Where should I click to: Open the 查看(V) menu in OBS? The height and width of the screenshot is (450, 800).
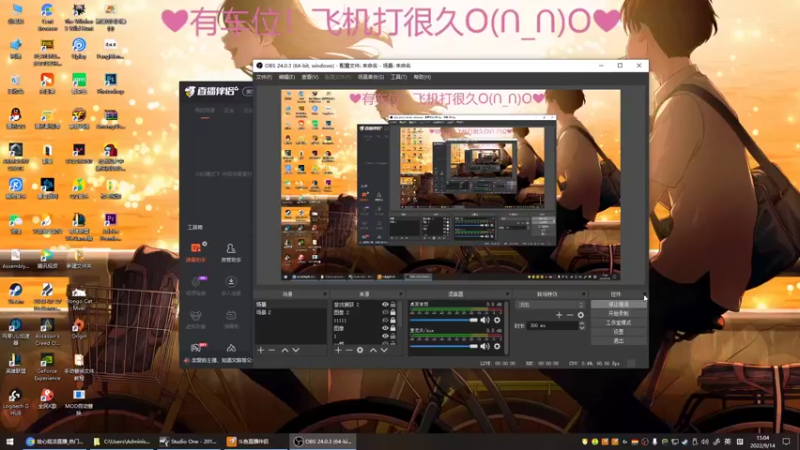coord(310,77)
